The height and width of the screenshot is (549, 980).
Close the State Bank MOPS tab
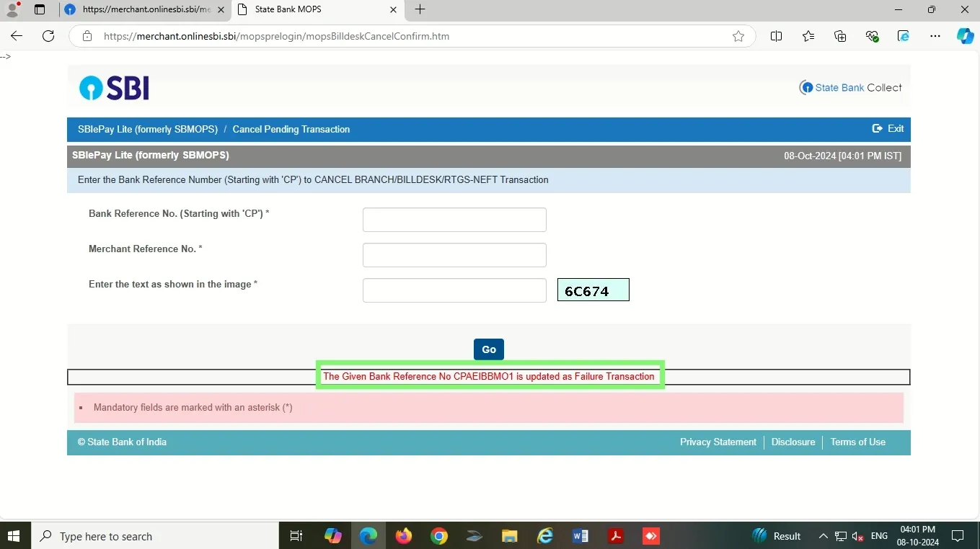pyautogui.click(x=393, y=9)
